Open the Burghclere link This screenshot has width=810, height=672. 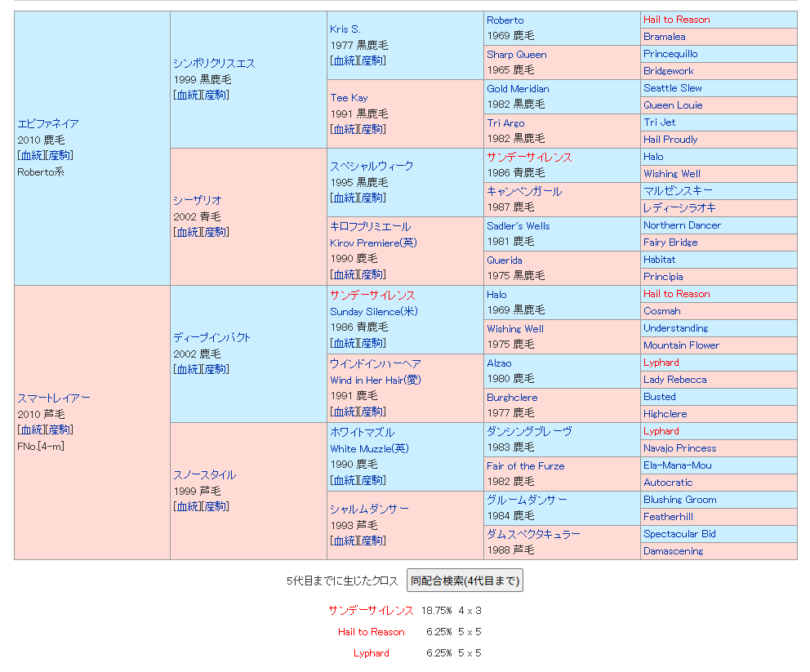512,397
